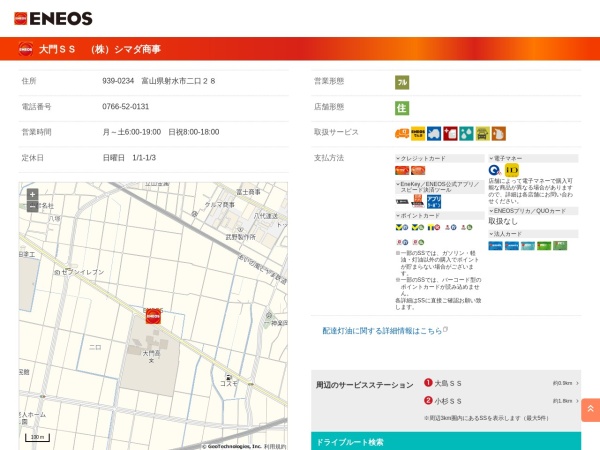Screen dimensions: 600x450
Task: Click the round ENEOS badge beside 大門ＳＳ
Action: pyautogui.click(x=26, y=49)
